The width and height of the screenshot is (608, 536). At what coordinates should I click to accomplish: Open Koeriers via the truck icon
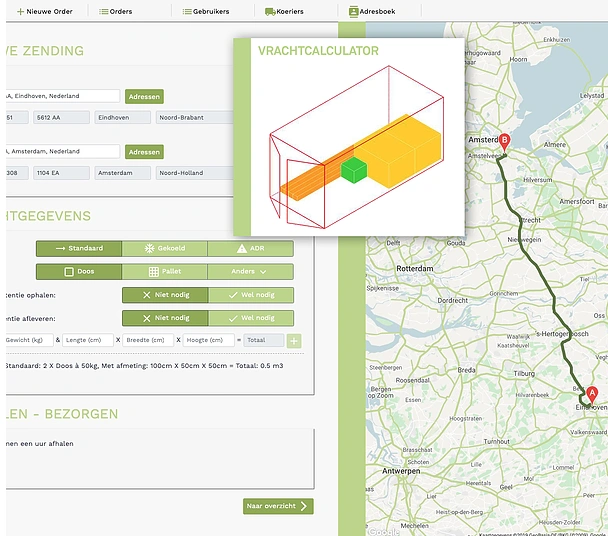click(270, 11)
